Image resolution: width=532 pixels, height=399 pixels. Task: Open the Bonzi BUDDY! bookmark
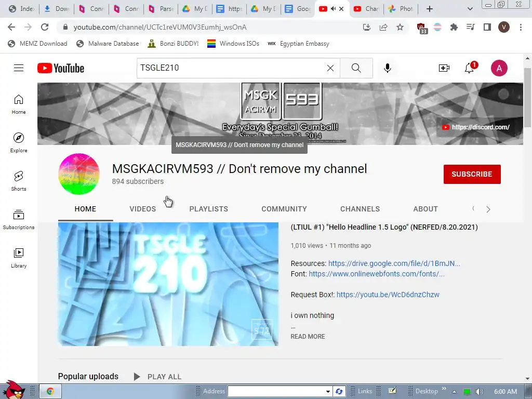(x=174, y=44)
